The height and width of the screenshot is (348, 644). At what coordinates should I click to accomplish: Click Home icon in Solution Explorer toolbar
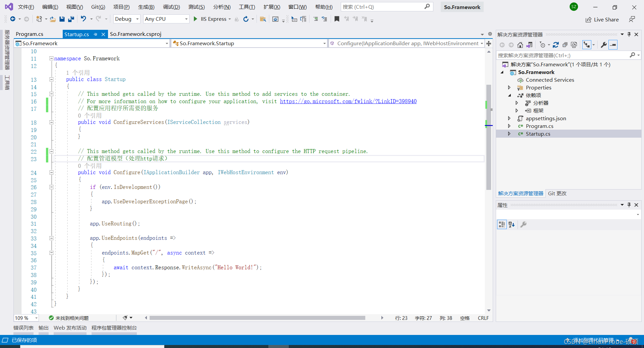tap(520, 45)
